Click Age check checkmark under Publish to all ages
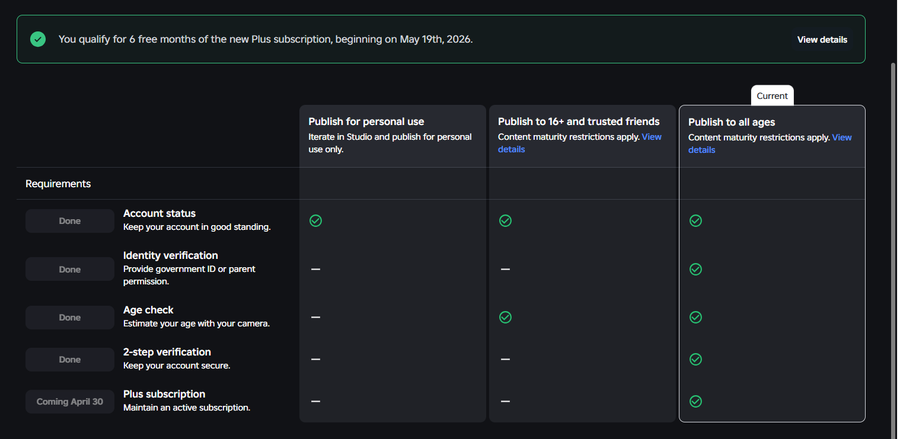This screenshot has width=900, height=439. tap(695, 317)
